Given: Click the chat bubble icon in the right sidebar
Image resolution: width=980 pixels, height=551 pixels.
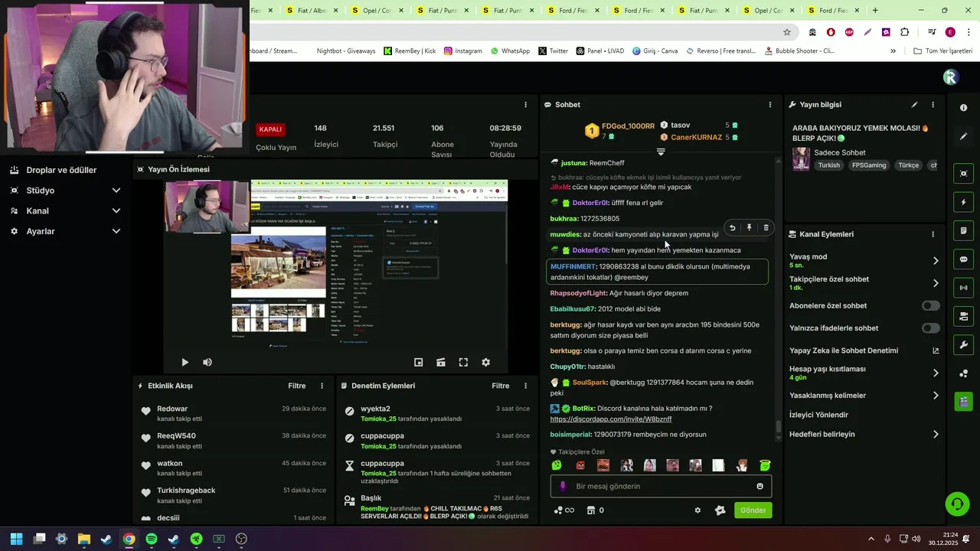Looking at the screenshot, I should 963,259.
